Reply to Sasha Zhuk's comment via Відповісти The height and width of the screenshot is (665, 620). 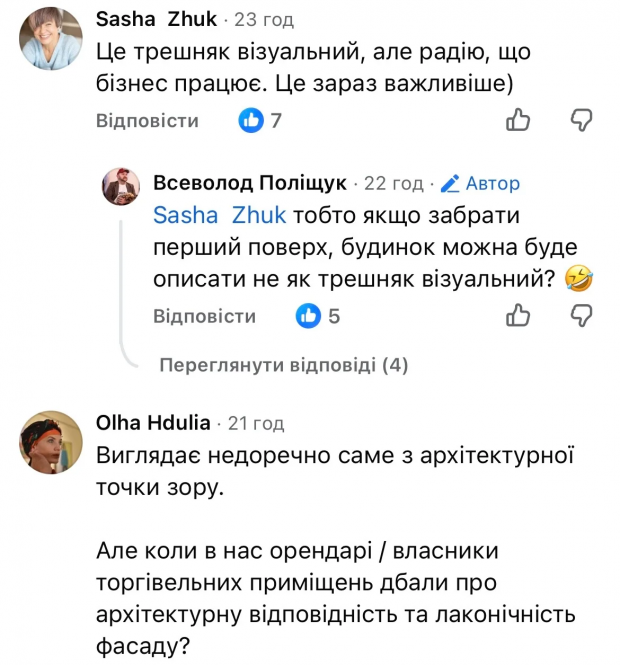[147, 121]
